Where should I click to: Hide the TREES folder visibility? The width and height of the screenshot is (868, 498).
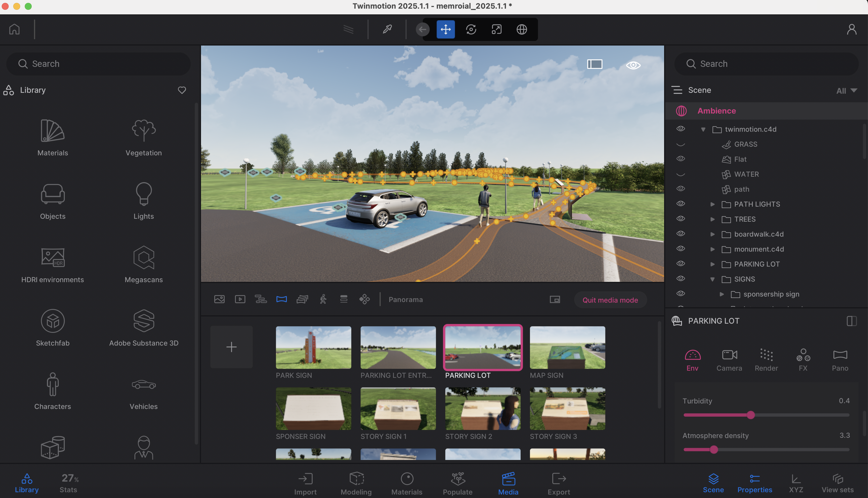point(681,218)
